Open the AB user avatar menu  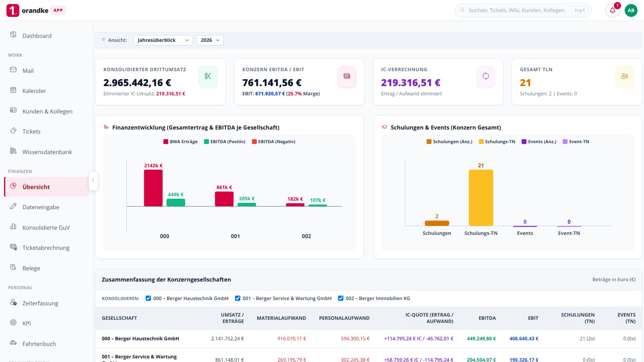631,10
